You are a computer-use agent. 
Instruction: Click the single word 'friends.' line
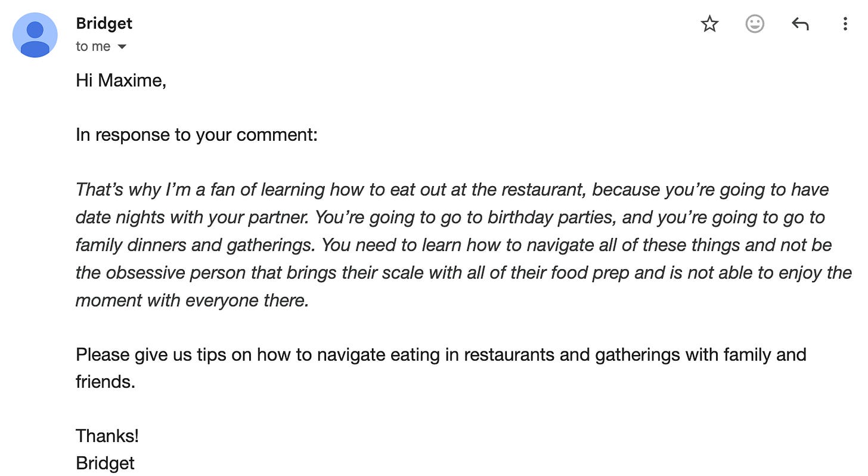pos(106,382)
